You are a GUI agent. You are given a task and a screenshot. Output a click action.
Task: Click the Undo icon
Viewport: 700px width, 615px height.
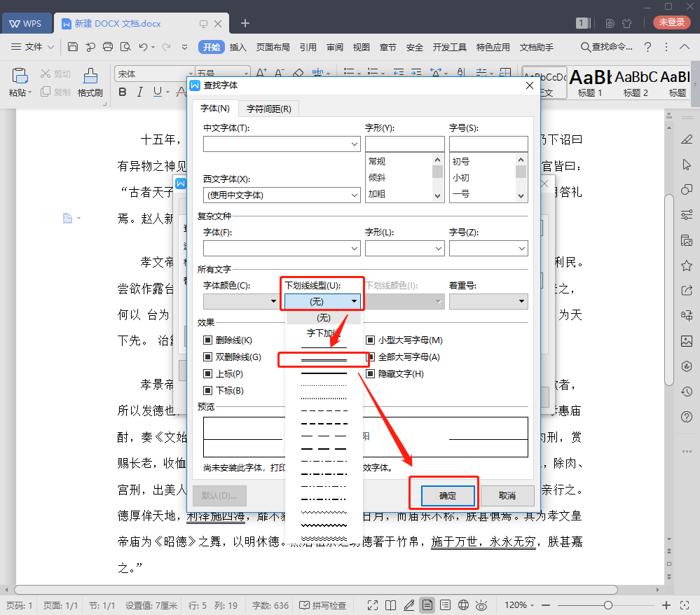coord(144,47)
